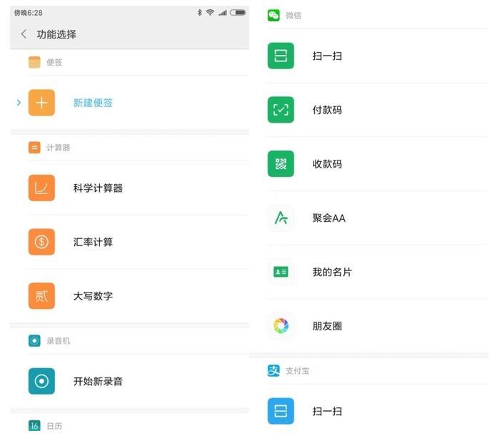Choose the 科学计算器 text

[98, 188]
